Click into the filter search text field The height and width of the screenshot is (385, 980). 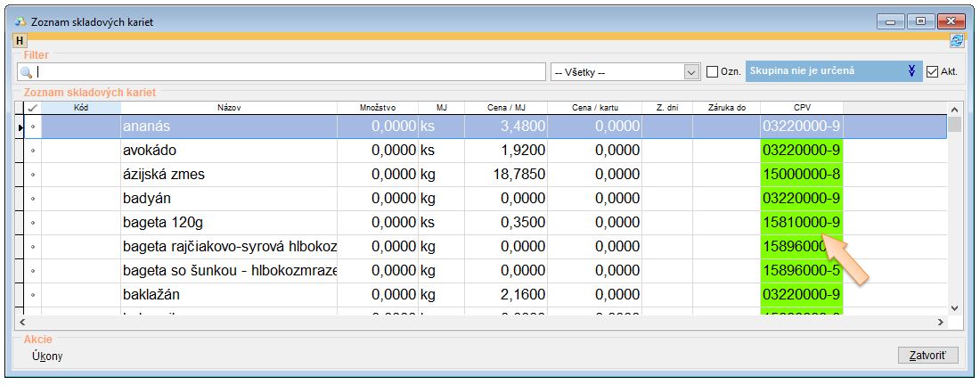tap(290, 72)
